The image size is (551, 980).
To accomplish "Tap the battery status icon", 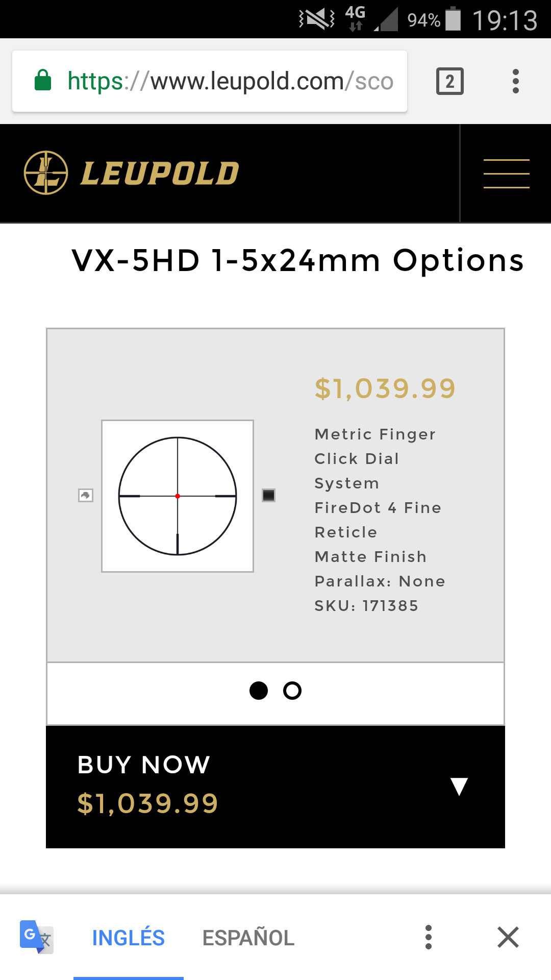I will pos(453,19).
